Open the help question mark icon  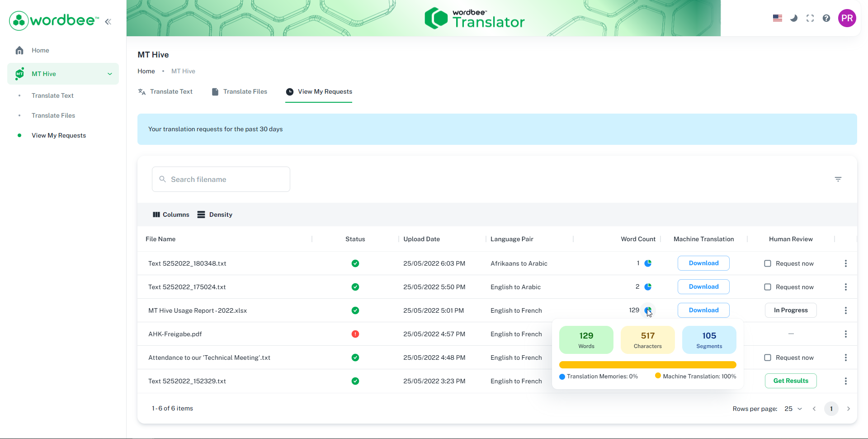point(826,18)
